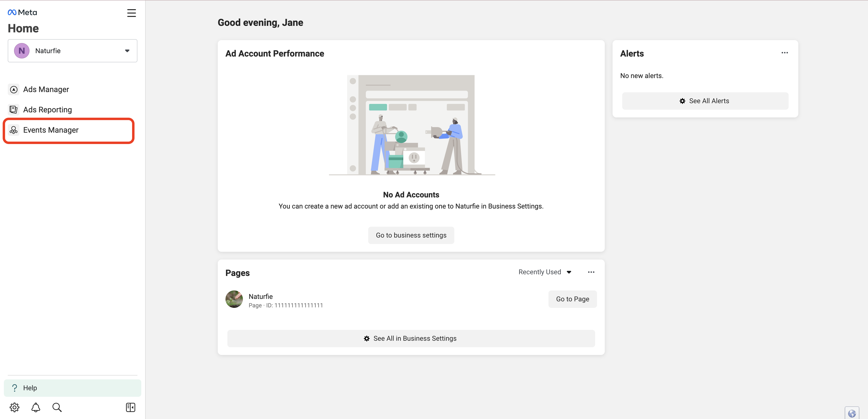Viewport: 868px width, 419px height.
Task: Click 'Page · ID: 111111111111111' text
Action: 286,306
